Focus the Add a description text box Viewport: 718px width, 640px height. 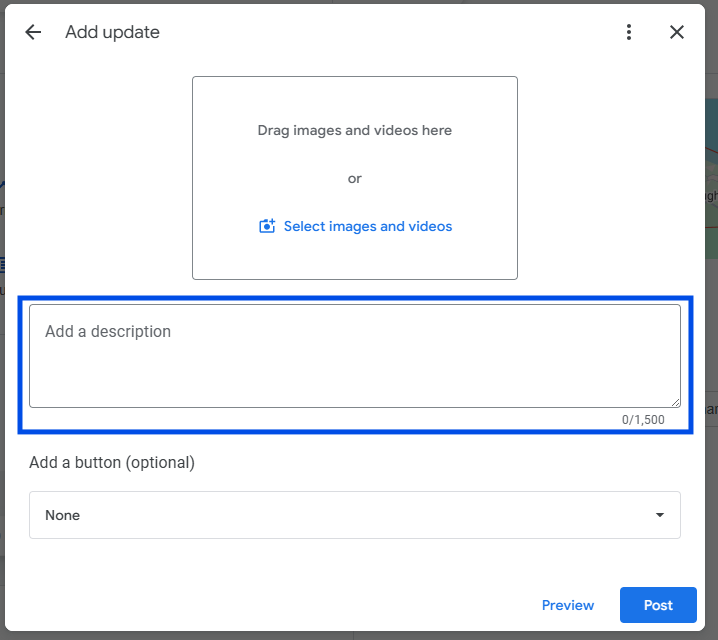tap(355, 356)
